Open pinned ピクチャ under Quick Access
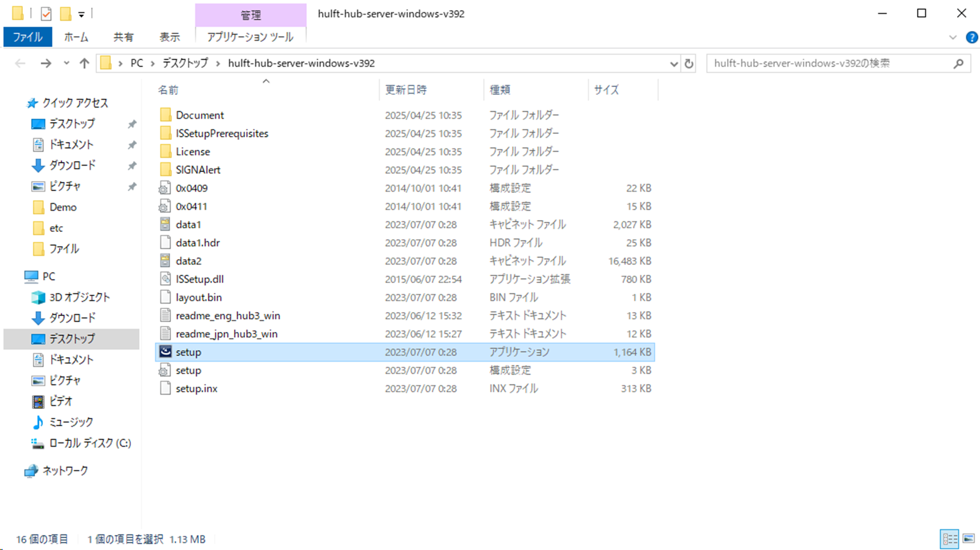 coord(65,186)
